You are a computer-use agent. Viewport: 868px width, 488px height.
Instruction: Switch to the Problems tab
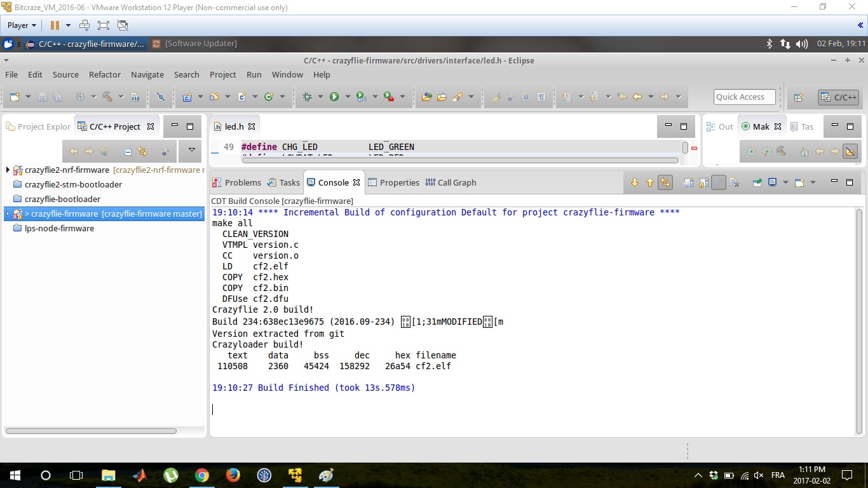coord(236,182)
